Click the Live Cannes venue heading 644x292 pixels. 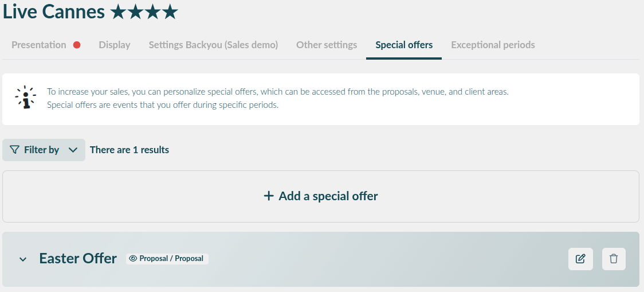pyautogui.click(x=54, y=12)
